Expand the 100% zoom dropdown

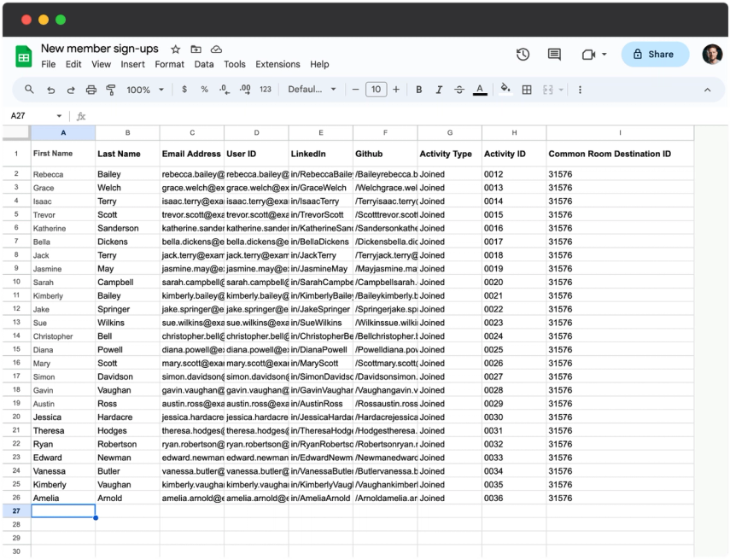pos(145,90)
